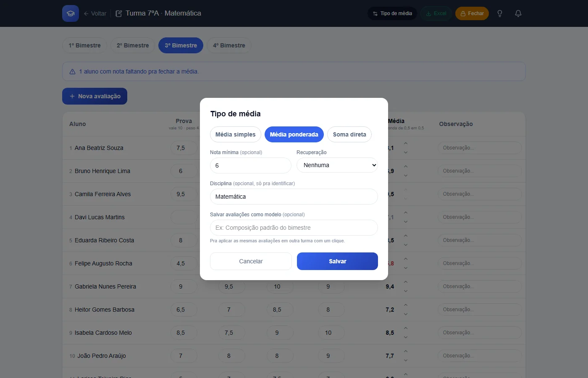Click the student name Eduarda Ribeiro Costa
The image size is (588, 378).
105,240
